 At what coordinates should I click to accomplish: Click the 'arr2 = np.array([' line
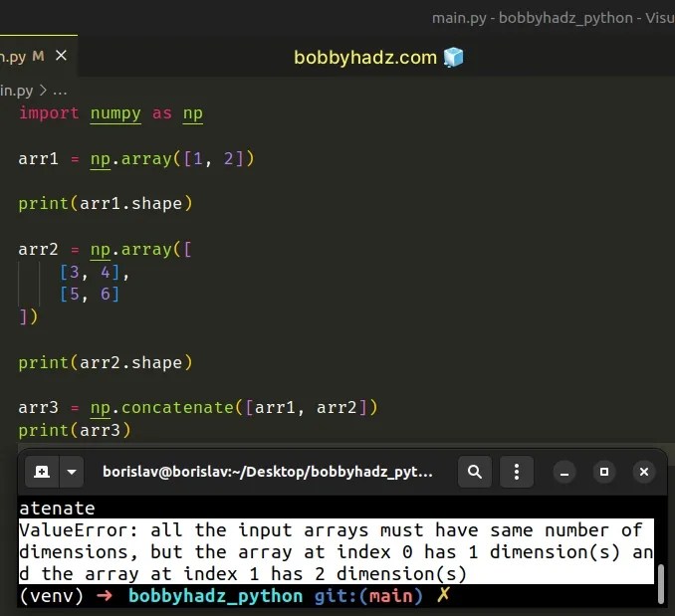pyautogui.click(x=106, y=249)
